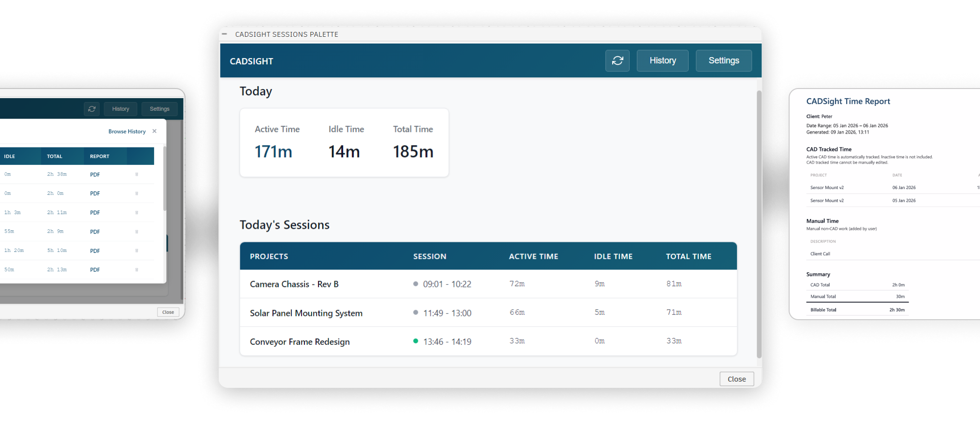Close the Browse History panel with the X
980x443 pixels.
(155, 131)
